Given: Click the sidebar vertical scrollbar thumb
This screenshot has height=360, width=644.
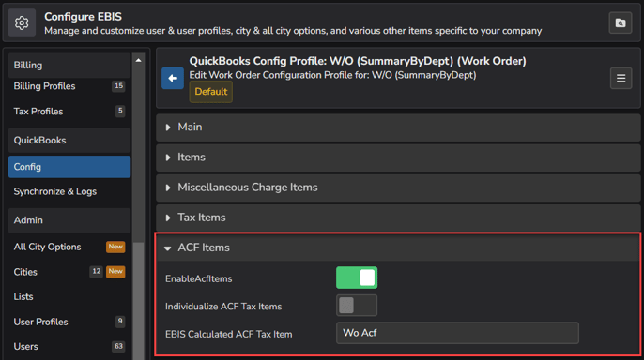Looking at the screenshot, I should point(138,301).
